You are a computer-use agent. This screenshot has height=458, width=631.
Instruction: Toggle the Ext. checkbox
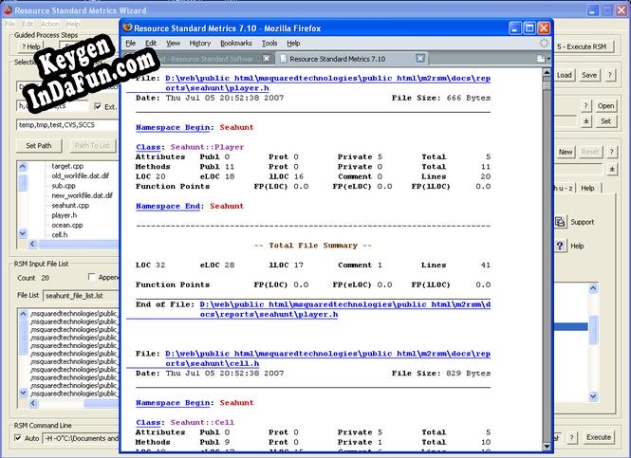pyautogui.click(x=98, y=106)
